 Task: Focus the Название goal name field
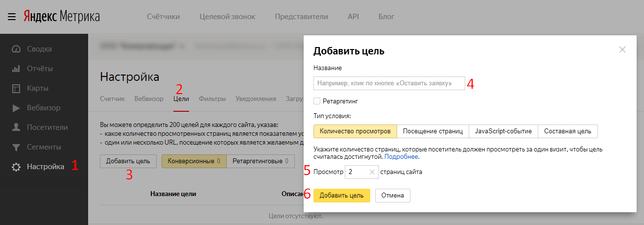pyautogui.click(x=389, y=83)
